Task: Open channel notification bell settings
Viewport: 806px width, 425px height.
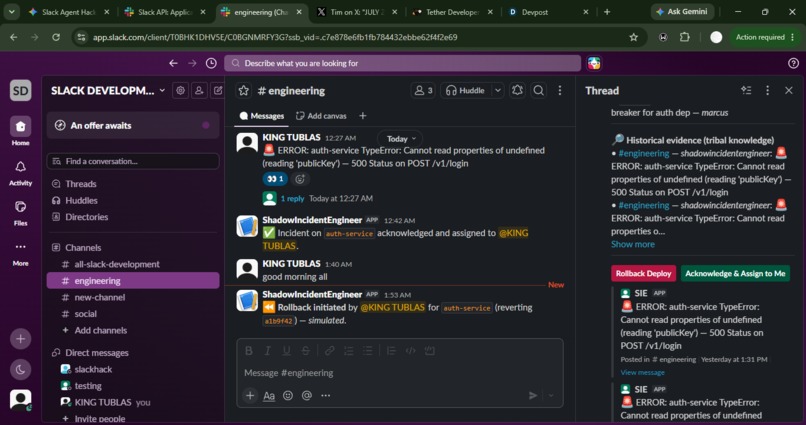Action: [517, 90]
